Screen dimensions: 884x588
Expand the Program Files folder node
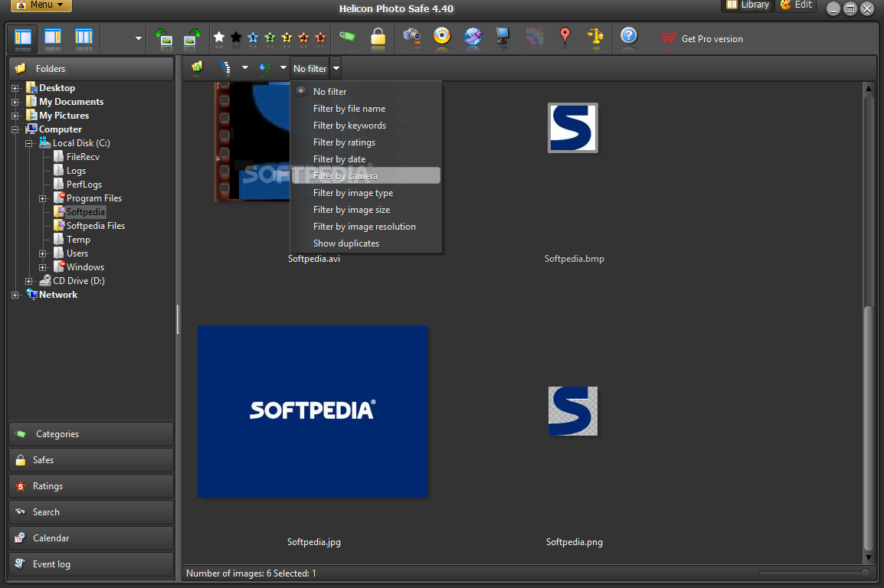[x=43, y=199]
